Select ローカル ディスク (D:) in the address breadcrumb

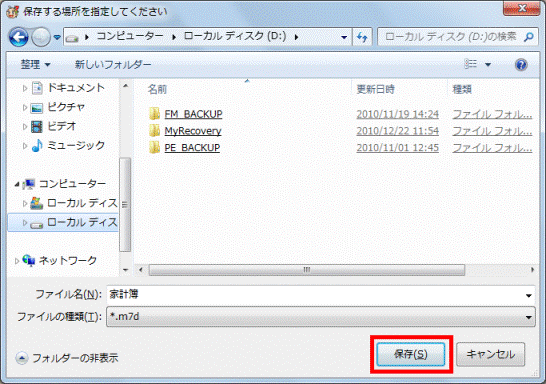click(235, 36)
